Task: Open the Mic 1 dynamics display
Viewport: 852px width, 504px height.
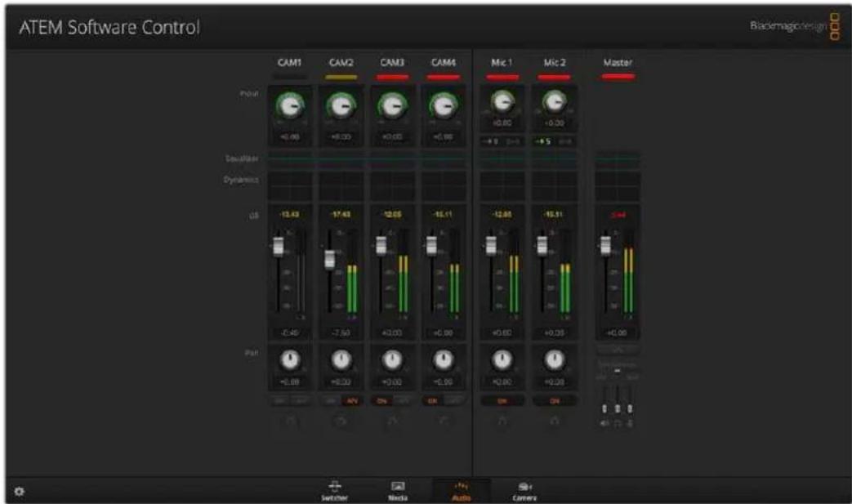Action: (x=502, y=186)
